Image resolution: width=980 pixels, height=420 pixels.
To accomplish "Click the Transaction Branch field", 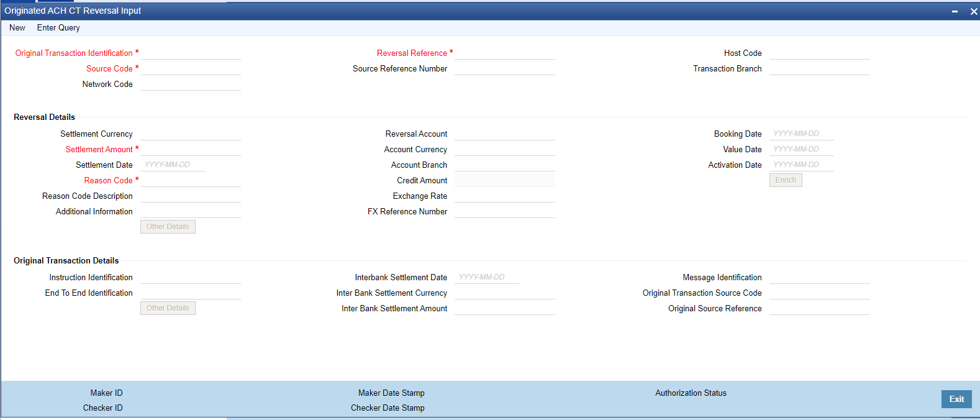I will coord(820,68).
